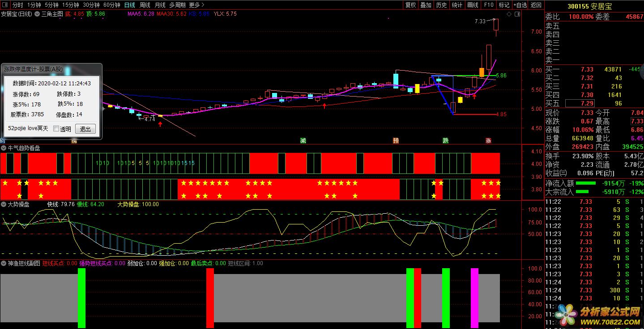The width and height of the screenshot is (644, 329).
Task: Switch to the 周线 weekly period
Action: (x=145, y=5)
